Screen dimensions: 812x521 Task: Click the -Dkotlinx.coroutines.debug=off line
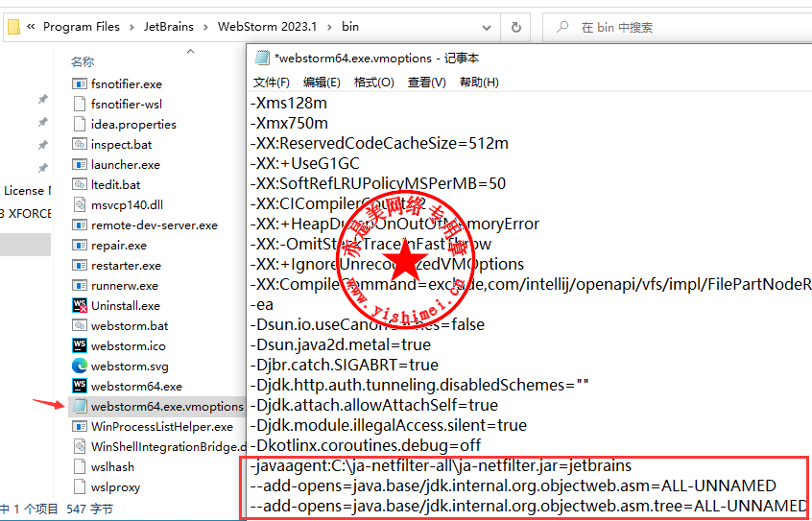pos(366,445)
